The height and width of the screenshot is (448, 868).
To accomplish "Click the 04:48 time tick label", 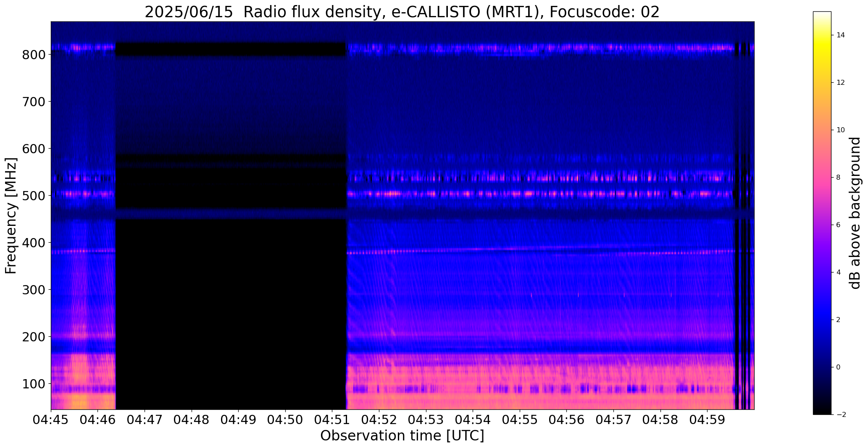I will pyautogui.click(x=192, y=419).
